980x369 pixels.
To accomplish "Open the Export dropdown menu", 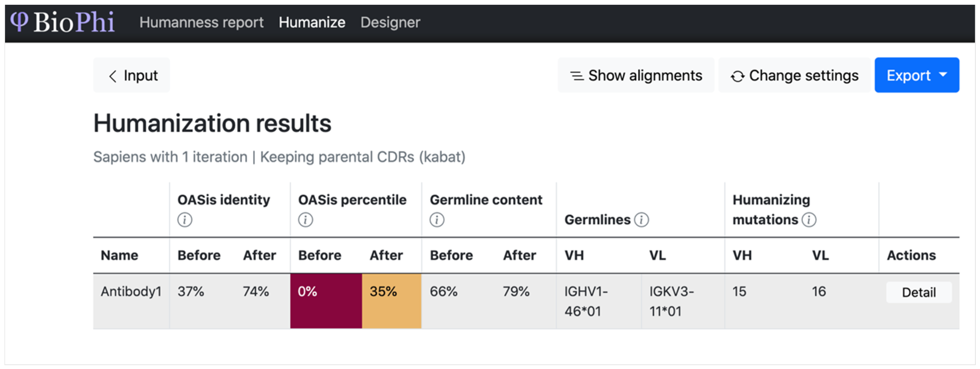I will point(916,75).
